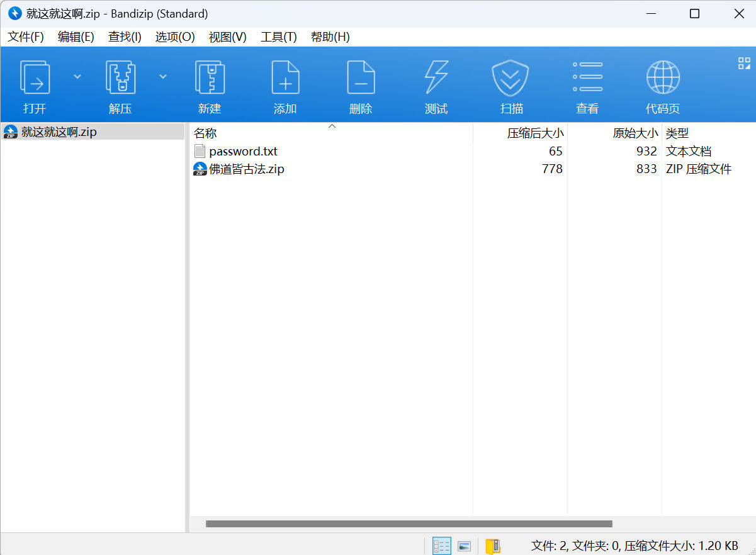Click the Scan (扫描) shield icon
This screenshot has width=756, height=555.
coord(511,77)
